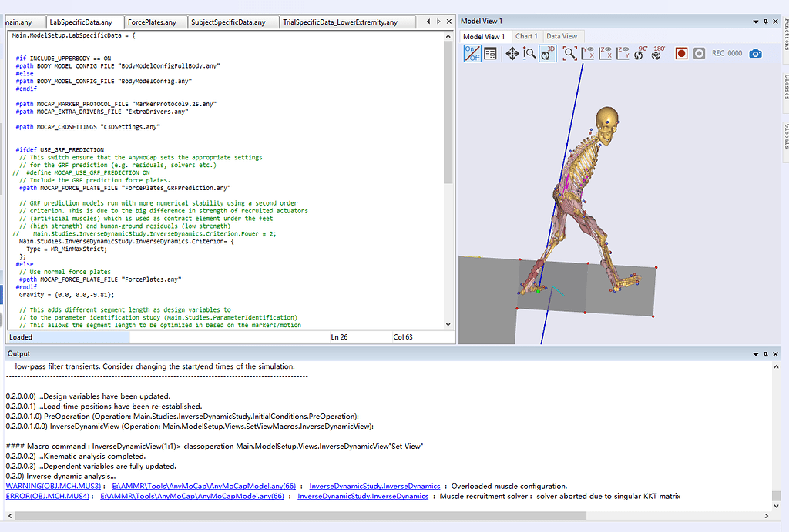Viewport: 789px width, 532px height.
Task: Click the zoom to fit all icon
Action: 569,53
